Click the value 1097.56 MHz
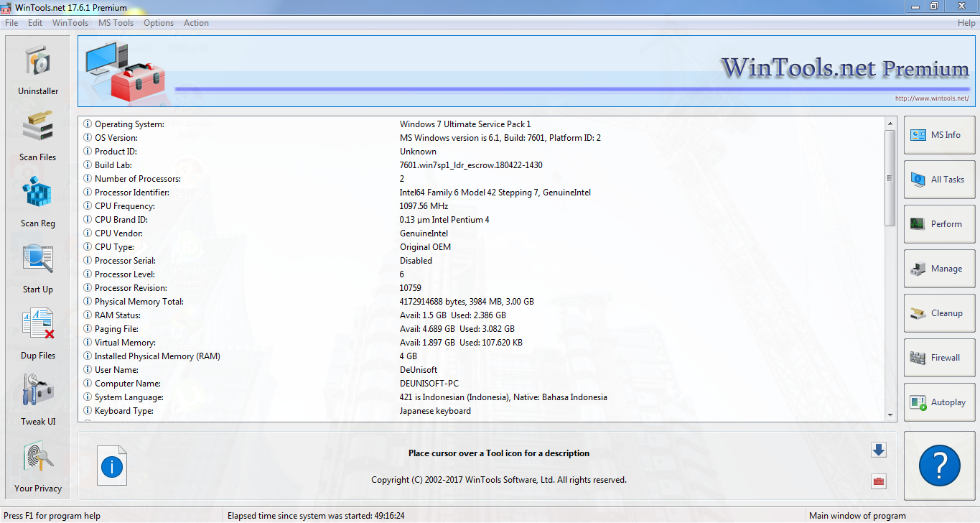Screen dimensions: 980x523 (x=423, y=206)
